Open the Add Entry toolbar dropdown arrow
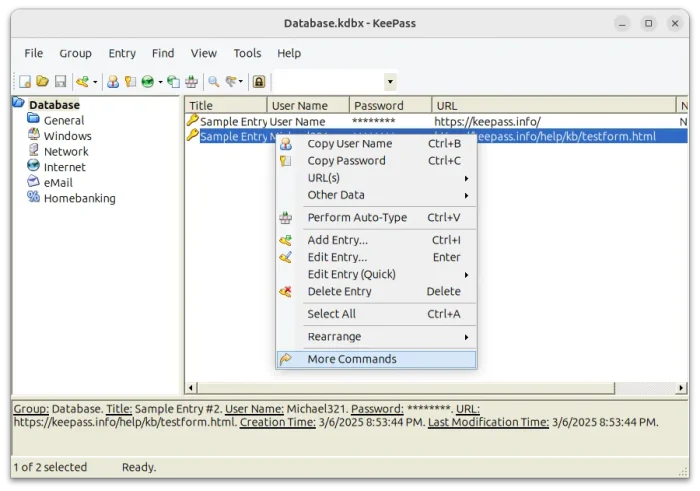This screenshot has height=491, width=700. (95, 82)
